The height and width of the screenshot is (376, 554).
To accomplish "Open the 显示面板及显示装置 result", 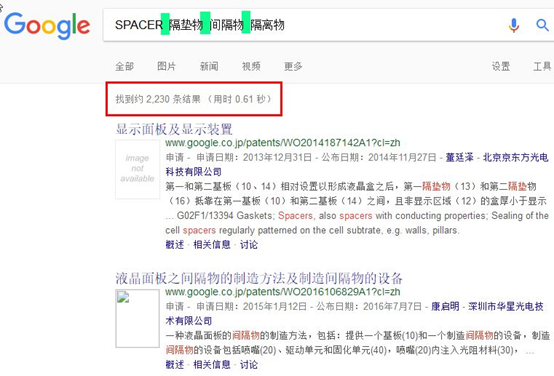I will [x=174, y=129].
